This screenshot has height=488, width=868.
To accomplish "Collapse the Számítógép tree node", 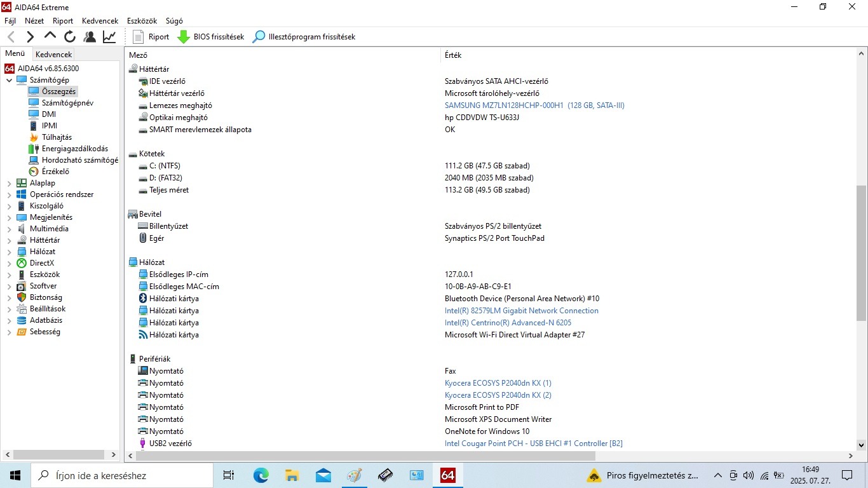I will click(9, 80).
